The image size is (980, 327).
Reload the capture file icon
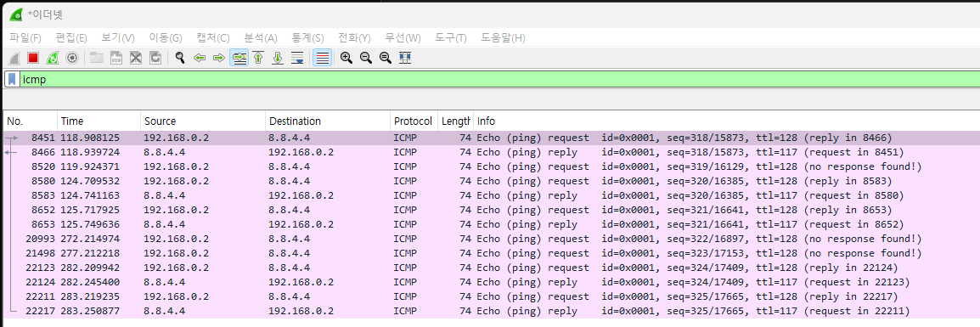pyautogui.click(x=155, y=58)
